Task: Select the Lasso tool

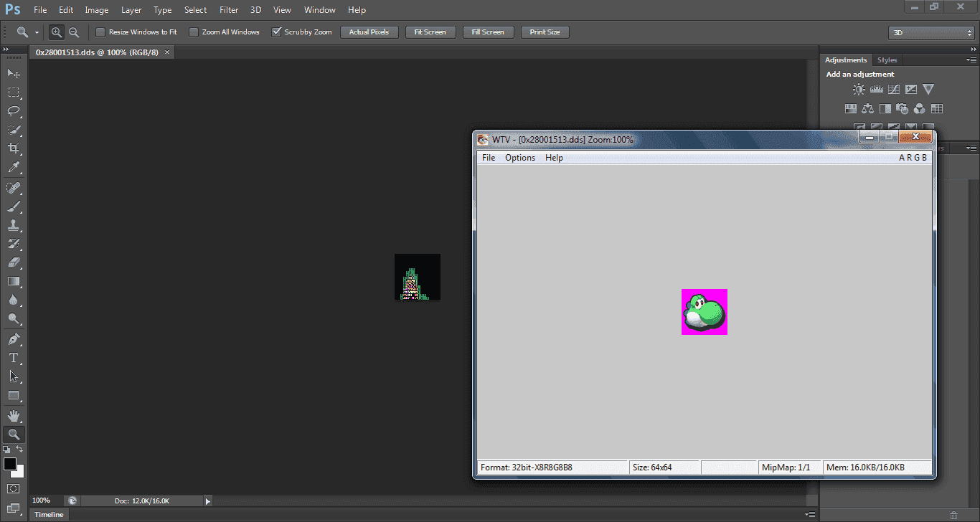Action: click(14, 111)
